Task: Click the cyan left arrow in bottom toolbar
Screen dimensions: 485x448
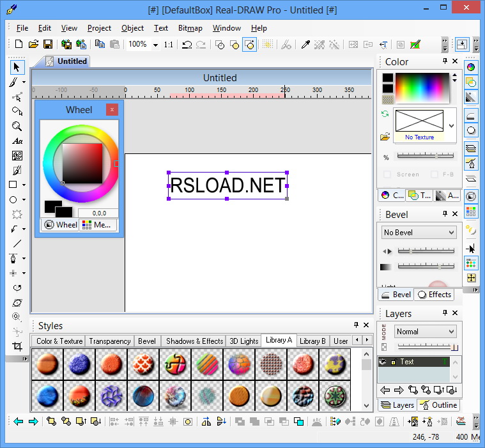Action: pos(19,421)
